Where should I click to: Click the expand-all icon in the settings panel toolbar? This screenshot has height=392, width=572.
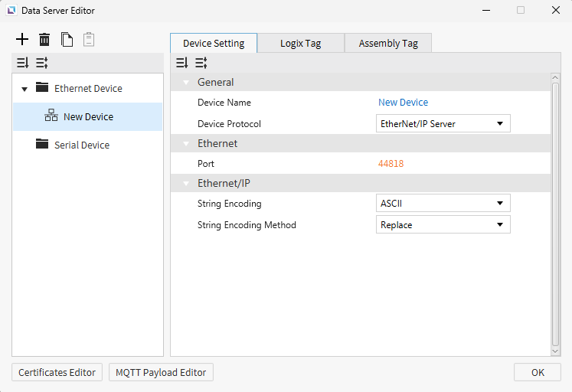point(201,63)
